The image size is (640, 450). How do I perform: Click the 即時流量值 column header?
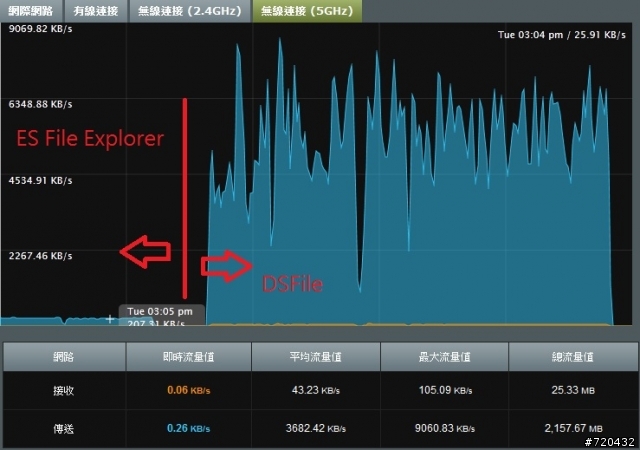[x=189, y=357]
